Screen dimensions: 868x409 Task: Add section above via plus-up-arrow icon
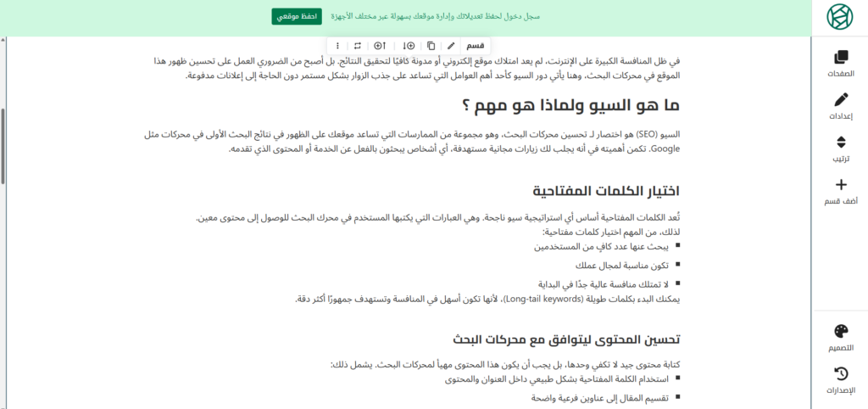[380, 45]
